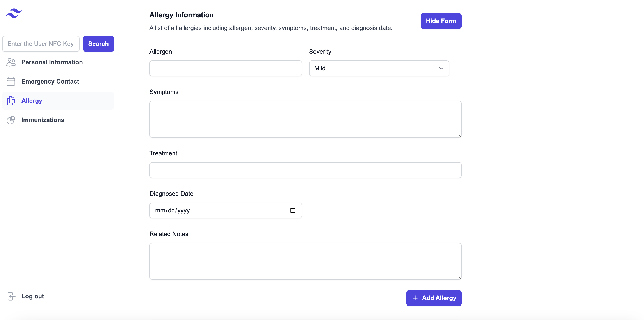
Task: Click the Severity chevron arrow
Action: pos(441,68)
